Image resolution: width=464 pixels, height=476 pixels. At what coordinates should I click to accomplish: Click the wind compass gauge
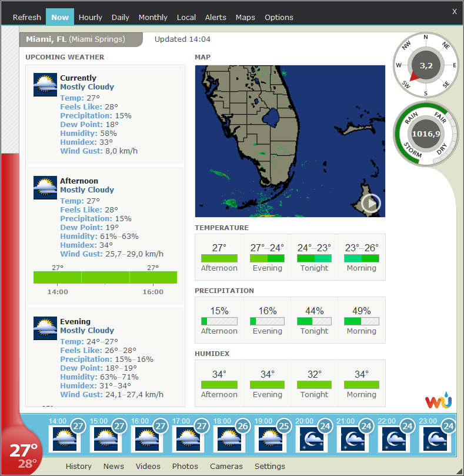[426, 65]
